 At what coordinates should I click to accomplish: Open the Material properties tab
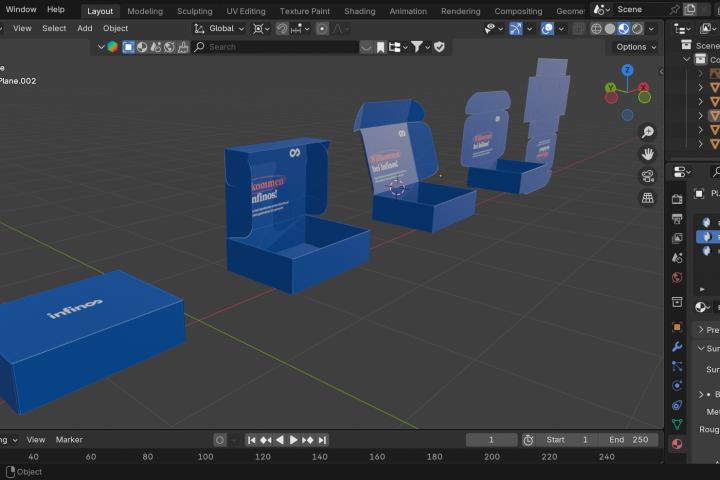677,444
